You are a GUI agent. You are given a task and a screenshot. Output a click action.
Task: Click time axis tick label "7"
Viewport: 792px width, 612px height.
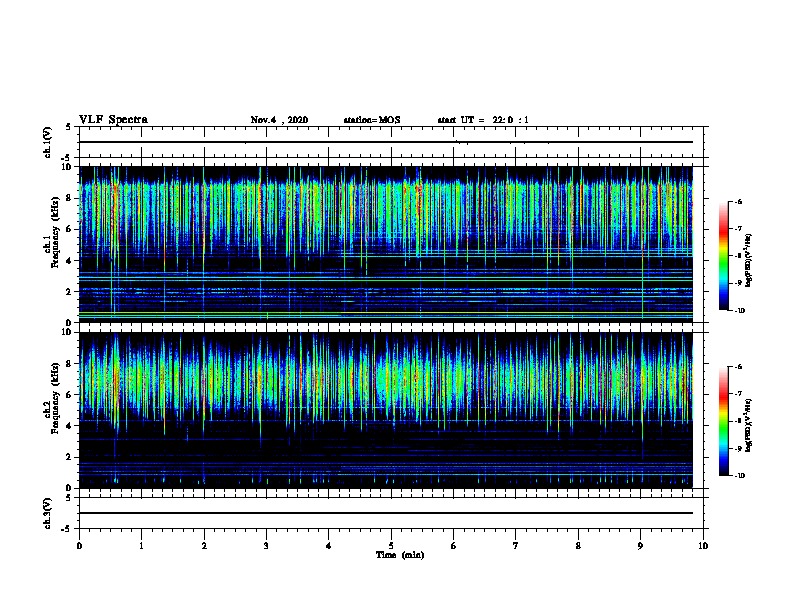pos(516,545)
